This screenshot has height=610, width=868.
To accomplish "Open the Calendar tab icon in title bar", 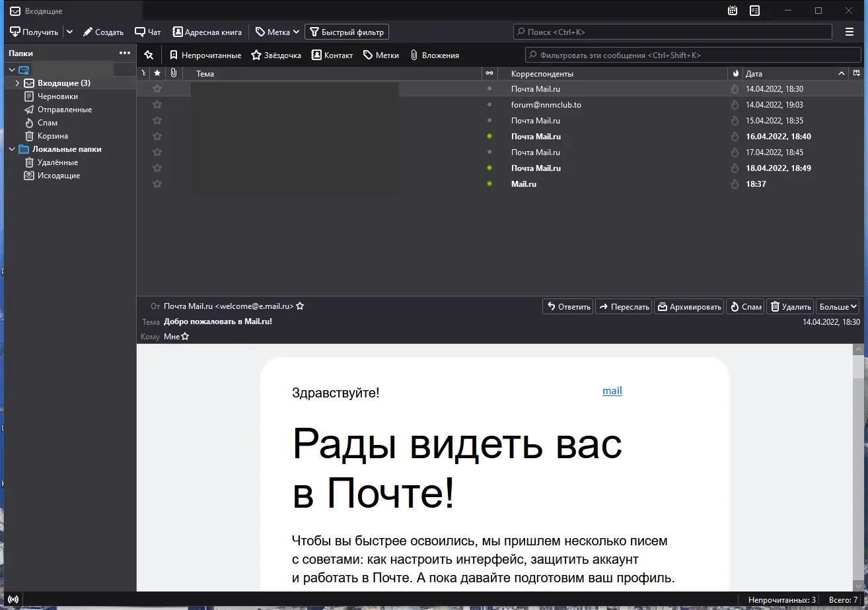I will tap(733, 11).
